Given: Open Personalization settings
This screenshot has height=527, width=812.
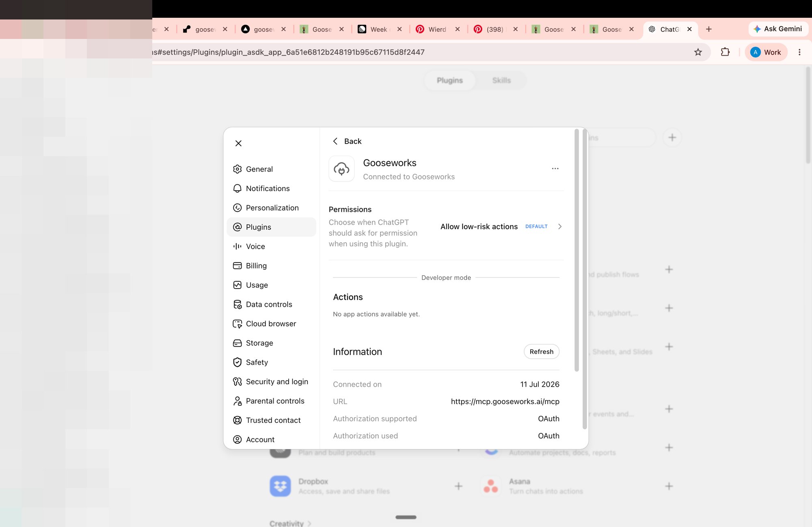Looking at the screenshot, I should 271,208.
